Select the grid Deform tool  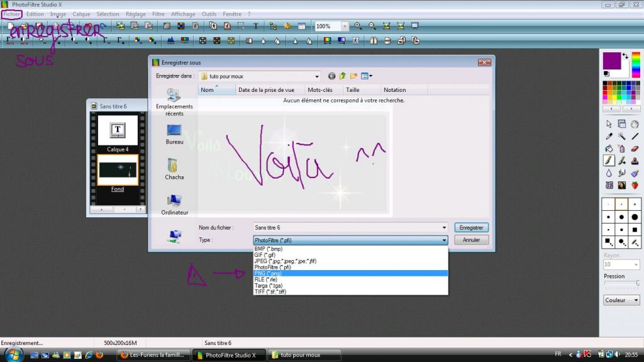tap(609, 186)
